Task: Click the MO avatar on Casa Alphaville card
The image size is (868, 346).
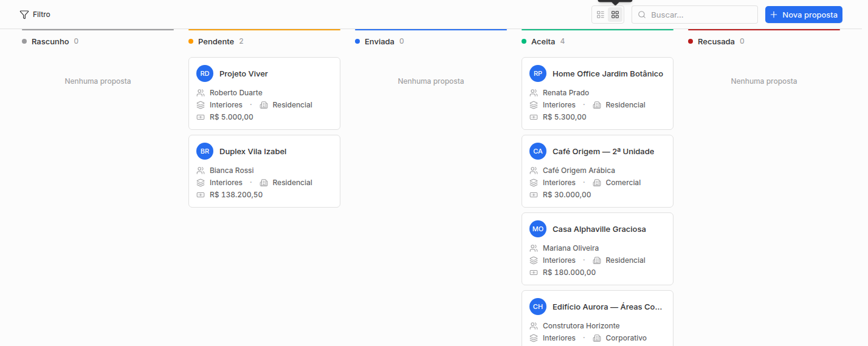Action: point(538,229)
